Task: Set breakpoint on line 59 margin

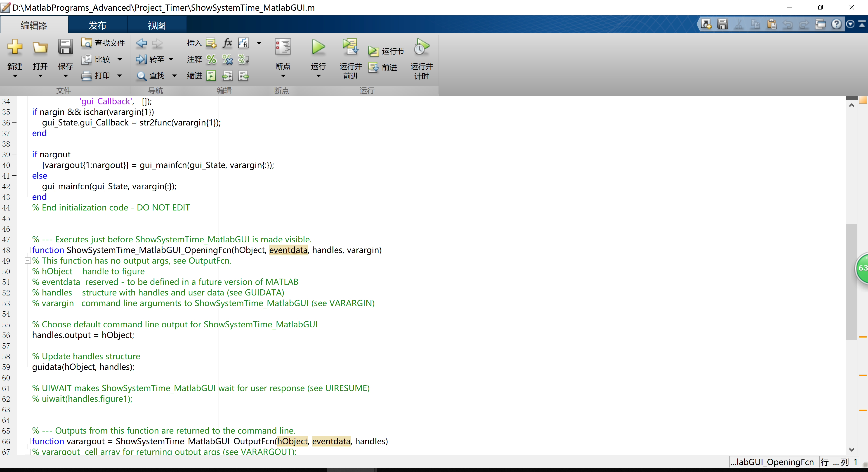Action: tap(14, 367)
